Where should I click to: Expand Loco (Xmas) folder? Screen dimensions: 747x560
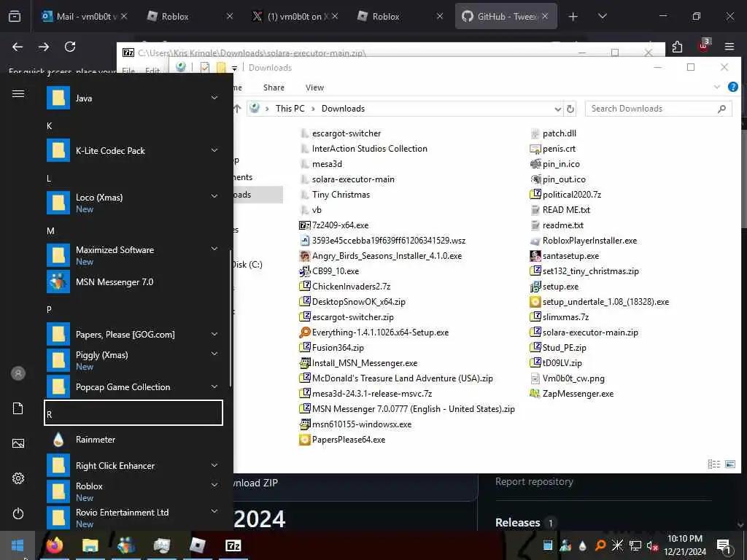tap(214, 195)
